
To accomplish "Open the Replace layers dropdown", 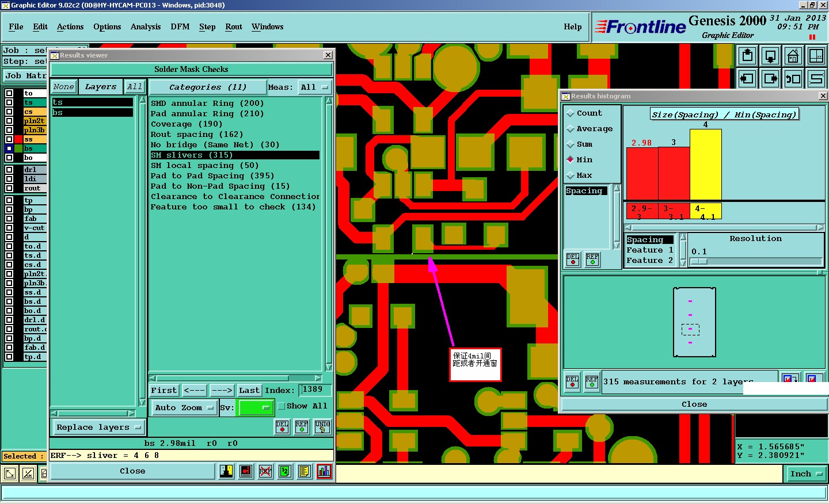I will (x=98, y=427).
